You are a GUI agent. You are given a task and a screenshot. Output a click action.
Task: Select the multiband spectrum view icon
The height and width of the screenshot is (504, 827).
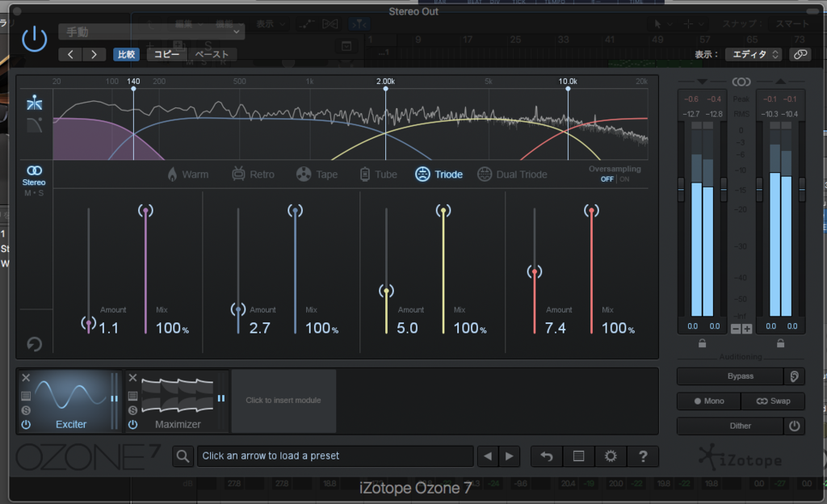pos(34,103)
